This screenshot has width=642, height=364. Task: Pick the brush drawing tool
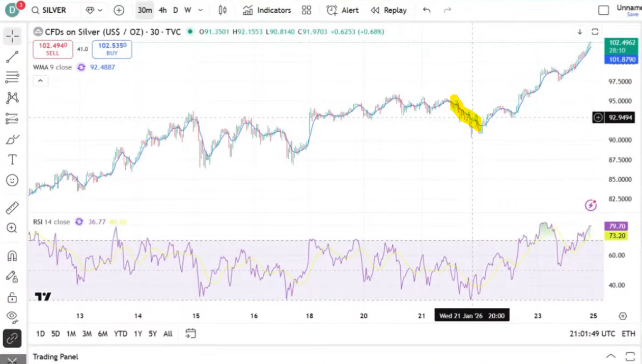click(12, 139)
